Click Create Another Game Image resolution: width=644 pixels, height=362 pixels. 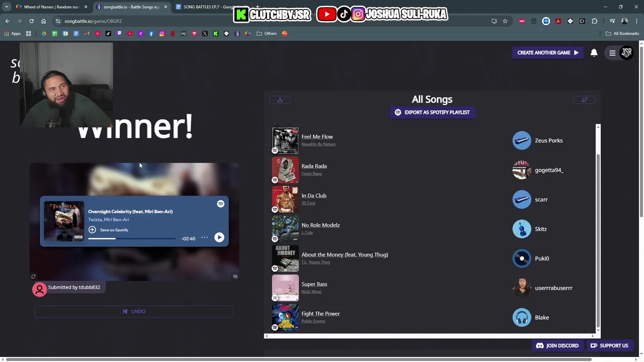point(547,52)
